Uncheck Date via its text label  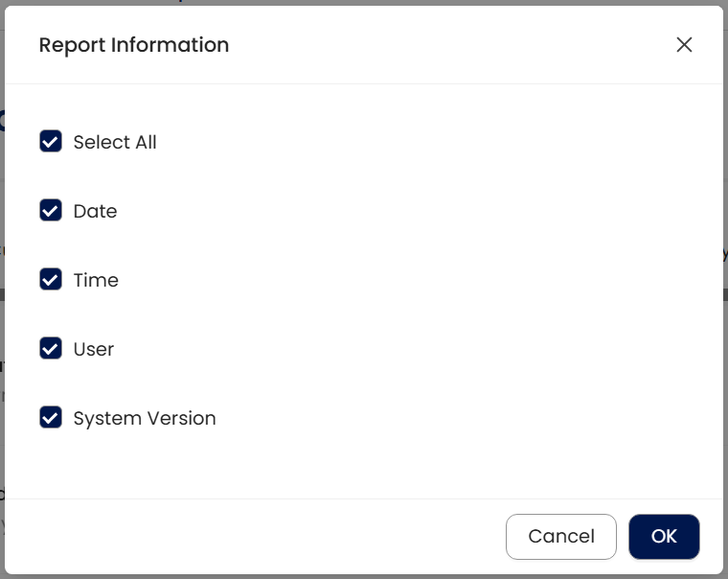coord(95,211)
